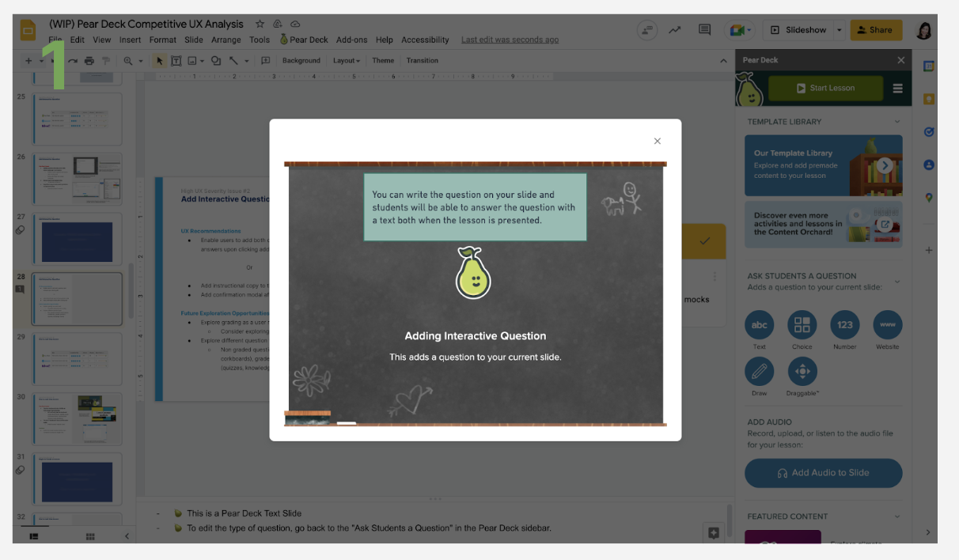Screen dimensions: 959x560
Task: Open the move to Drive folder icon
Action: pos(279,25)
